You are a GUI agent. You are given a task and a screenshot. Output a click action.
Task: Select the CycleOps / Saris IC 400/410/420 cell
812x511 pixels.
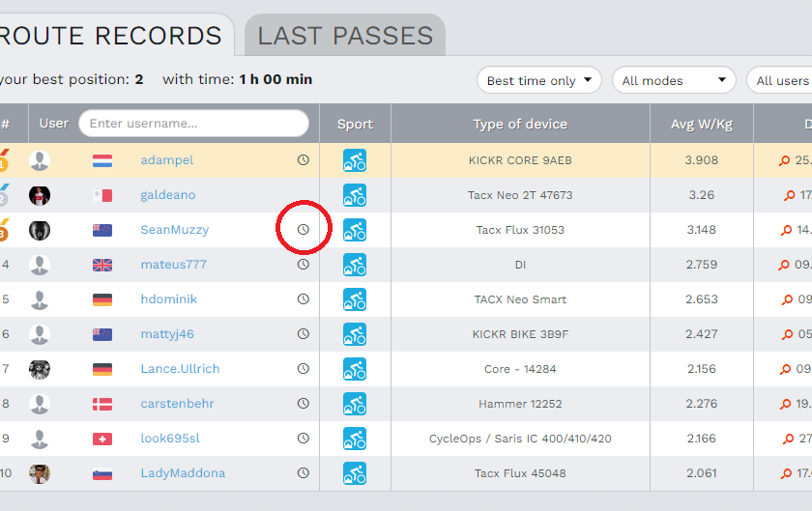tap(520, 439)
